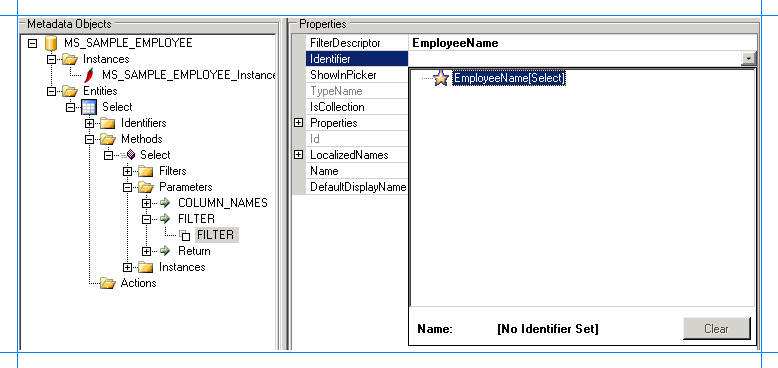Select the ShowInPicker property row
Image resolution: width=778 pixels, height=368 pixels.
(356, 75)
